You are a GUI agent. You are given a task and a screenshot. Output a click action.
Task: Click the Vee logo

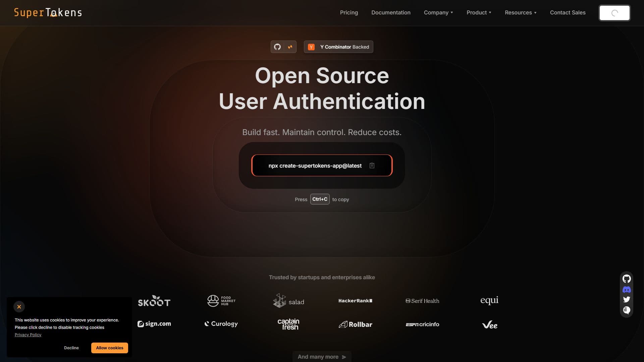[x=490, y=325]
